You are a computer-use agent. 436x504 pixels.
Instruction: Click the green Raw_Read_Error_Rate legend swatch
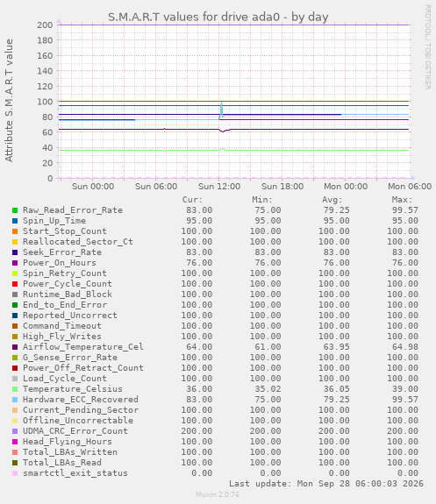[x=15, y=210]
